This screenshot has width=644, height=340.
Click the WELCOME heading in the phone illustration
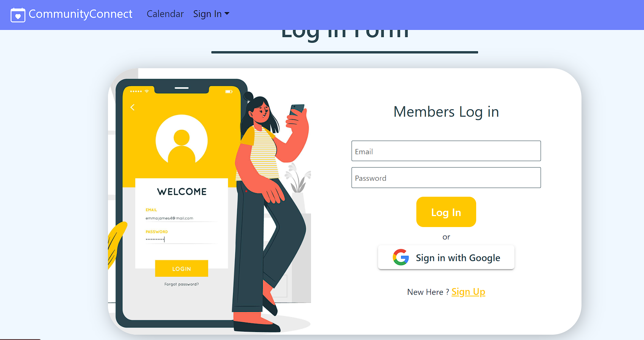point(182,192)
